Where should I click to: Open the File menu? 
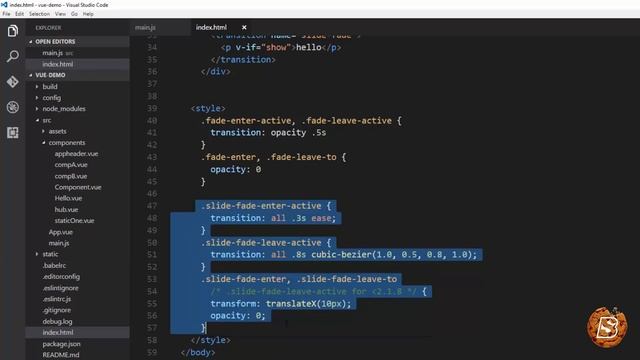(7, 14)
